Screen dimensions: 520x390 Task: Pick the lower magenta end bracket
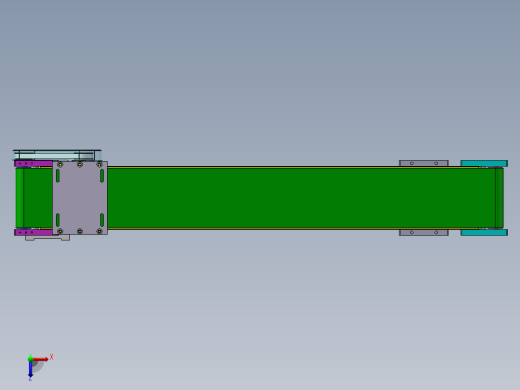tap(33, 232)
